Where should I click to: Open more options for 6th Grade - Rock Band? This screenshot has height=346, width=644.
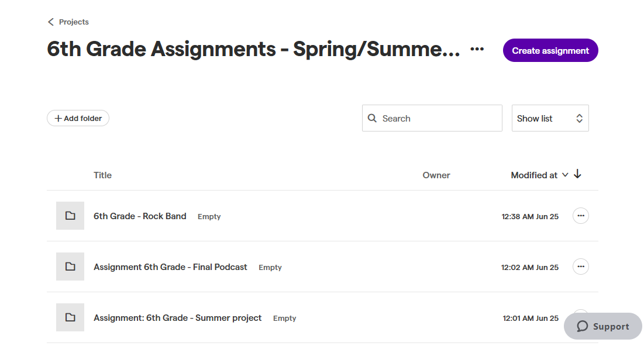tap(580, 216)
